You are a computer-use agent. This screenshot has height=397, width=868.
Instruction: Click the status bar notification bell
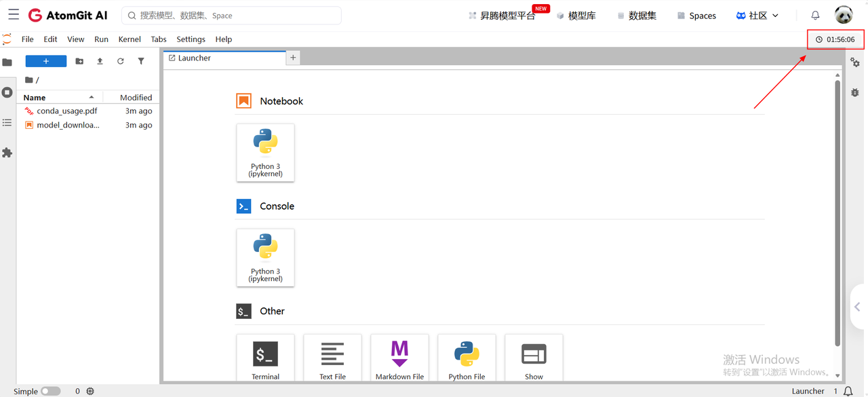click(848, 391)
